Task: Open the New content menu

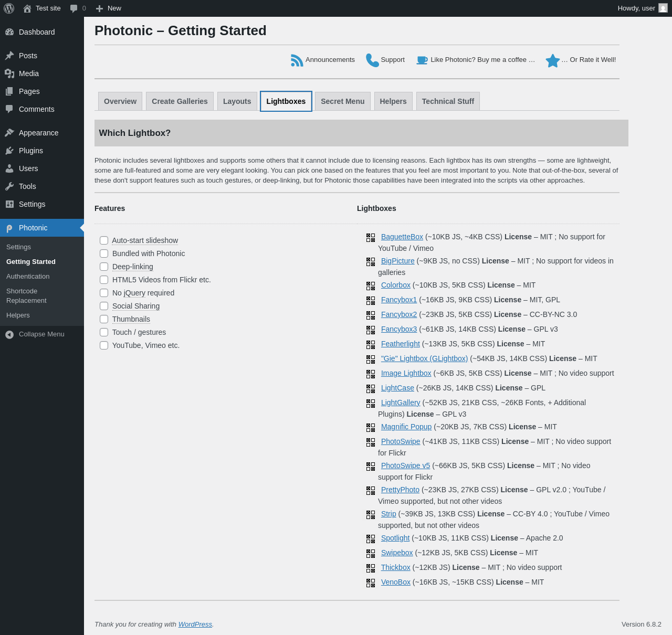Action: [109, 8]
